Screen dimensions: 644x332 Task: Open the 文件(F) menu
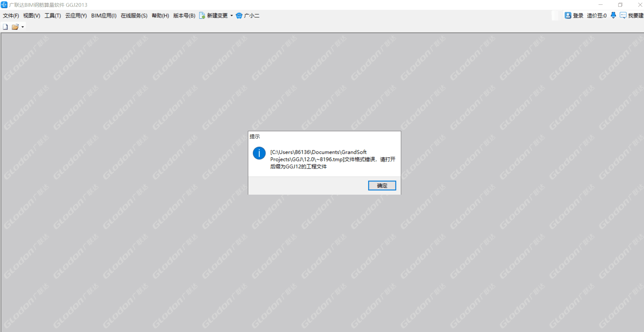(x=11, y=16)
